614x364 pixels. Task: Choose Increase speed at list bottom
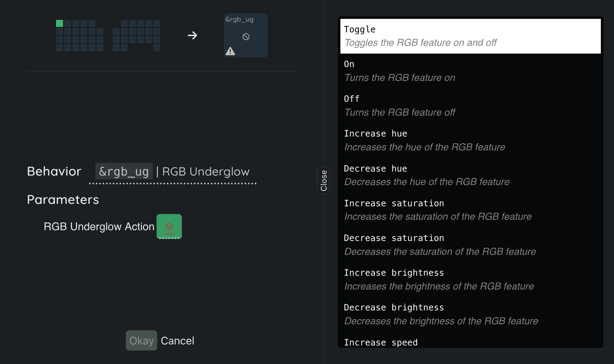tap(470, 342)
